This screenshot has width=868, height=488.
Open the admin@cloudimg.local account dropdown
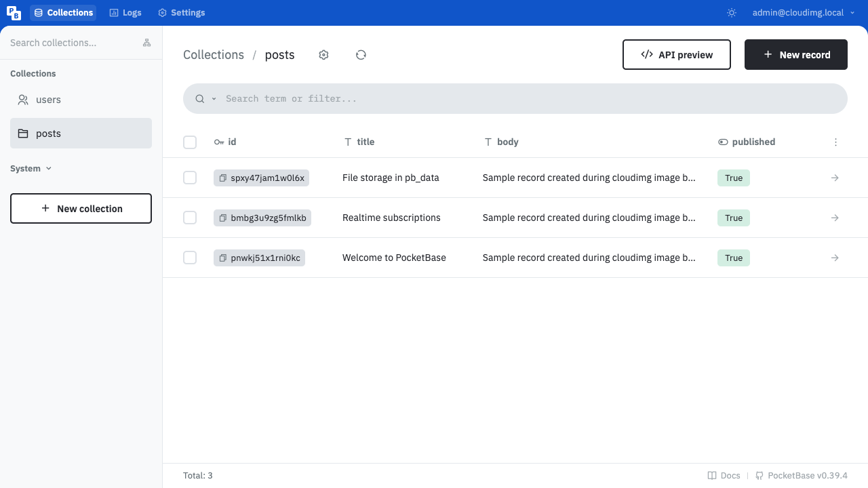pos(803,13)
